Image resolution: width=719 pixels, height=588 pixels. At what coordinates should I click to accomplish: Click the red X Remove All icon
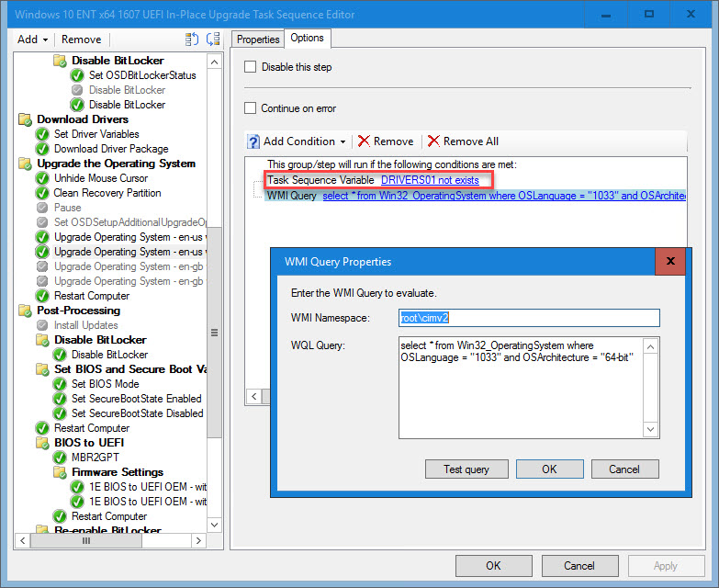point(434,141)
